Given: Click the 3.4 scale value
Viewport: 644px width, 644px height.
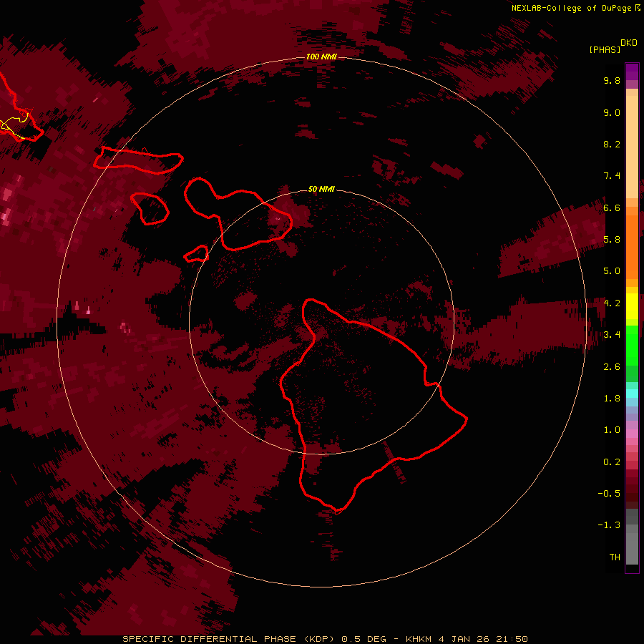Looking at the screenshot, I should pyautogui.click(x=612, y=335).
